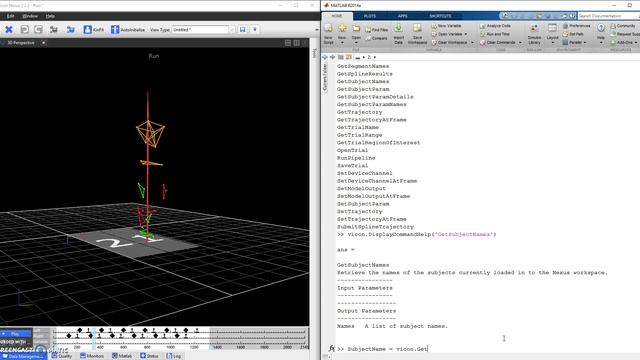Viewport: 640px width, 360px height.
Task: Click Analyze Code in MATLAB ribbon
Action: pyautogui.click(x=495, y=26)
